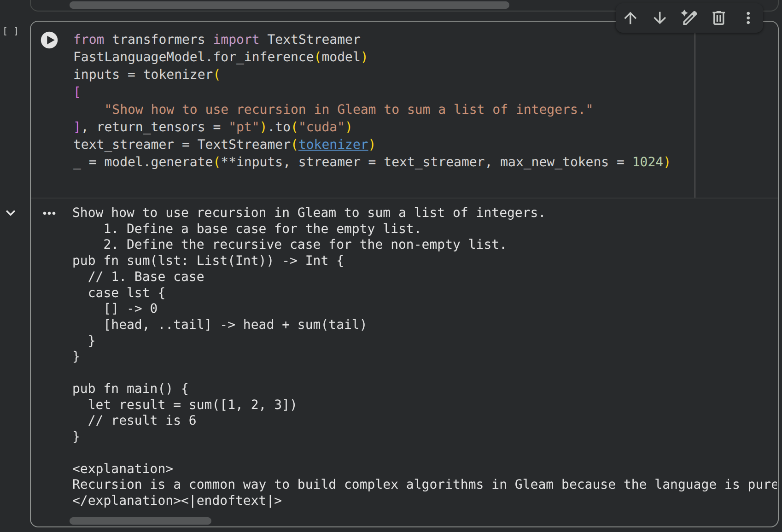This screenshot has height=532, width=782.
Task: Open the output actions three-dot icon
Action: pos(49,213)
